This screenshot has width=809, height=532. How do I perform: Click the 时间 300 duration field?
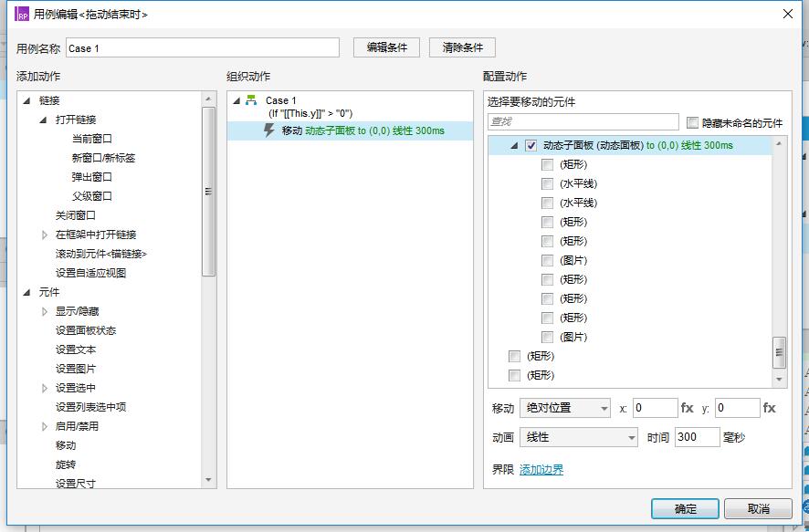coord(697,437)
